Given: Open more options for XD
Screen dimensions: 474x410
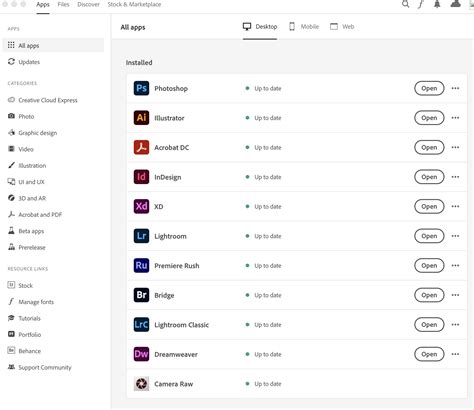Looking at the screenshot, I should (455, 206).
